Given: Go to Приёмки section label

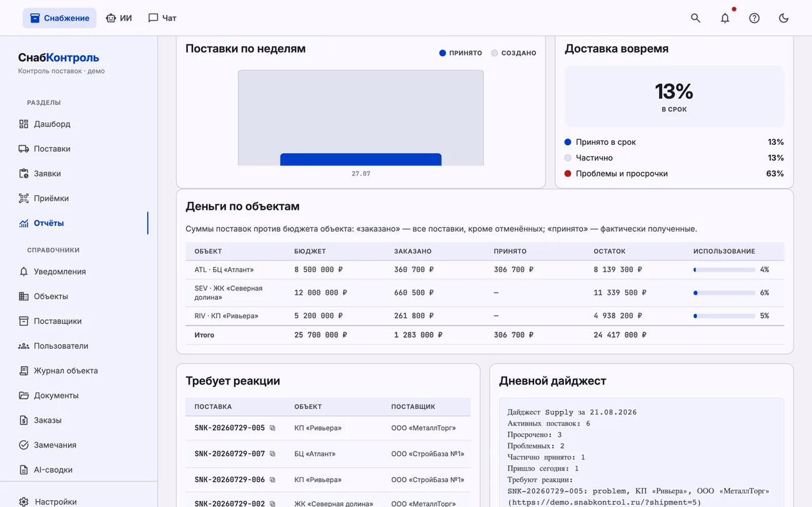Looking at the screenshot, I should click(x=51, y=198).
